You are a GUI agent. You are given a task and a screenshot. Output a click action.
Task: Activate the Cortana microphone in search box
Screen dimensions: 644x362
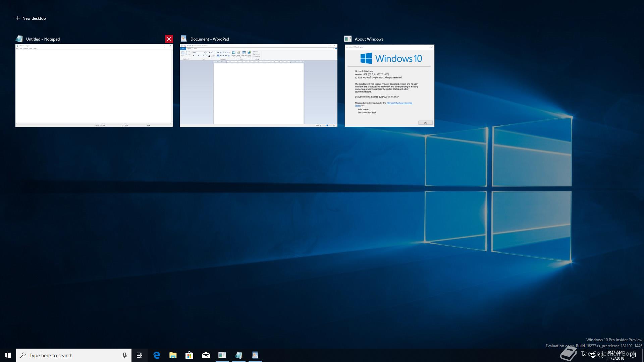click(124, 355)
